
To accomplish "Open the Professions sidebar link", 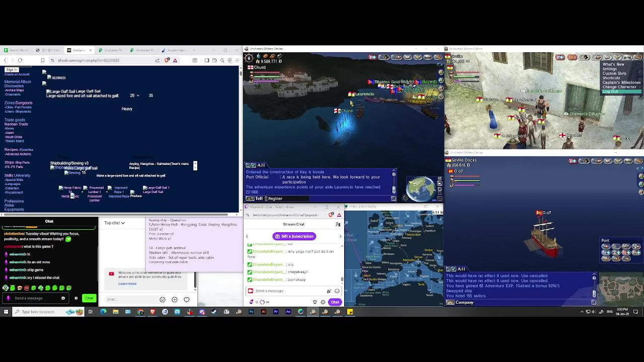I will [x=14, y=201].
